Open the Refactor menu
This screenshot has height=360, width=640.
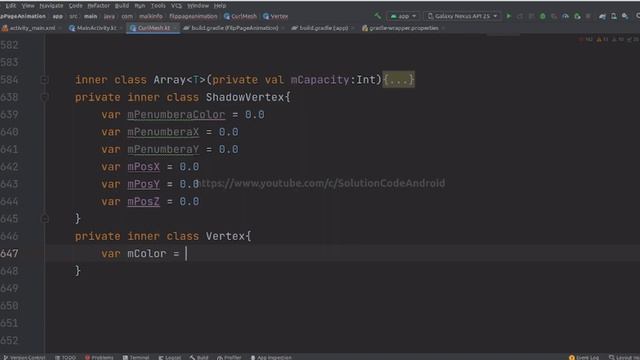98,6
